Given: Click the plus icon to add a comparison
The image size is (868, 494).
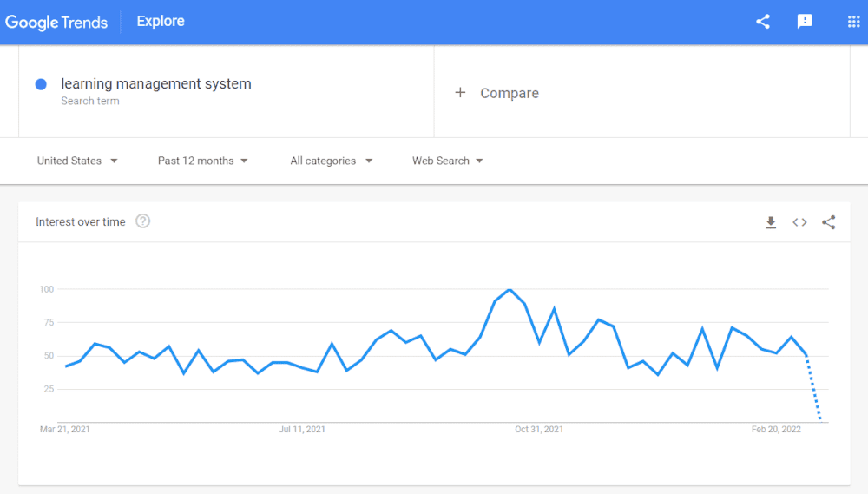Looking at the screenshot, I should [460, 93].
